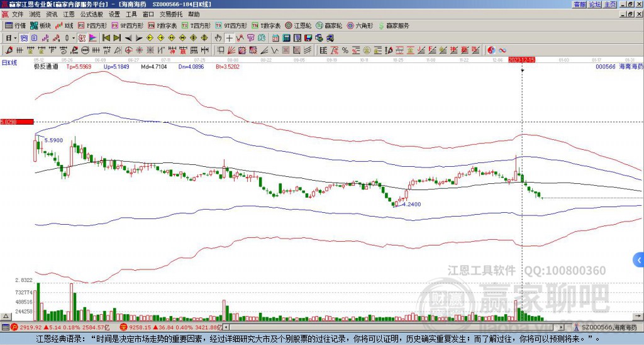Image resolution: width=644 pixels, height=345 pixels.
Task: Click the red floppy save icon
Action: (308, 38)
